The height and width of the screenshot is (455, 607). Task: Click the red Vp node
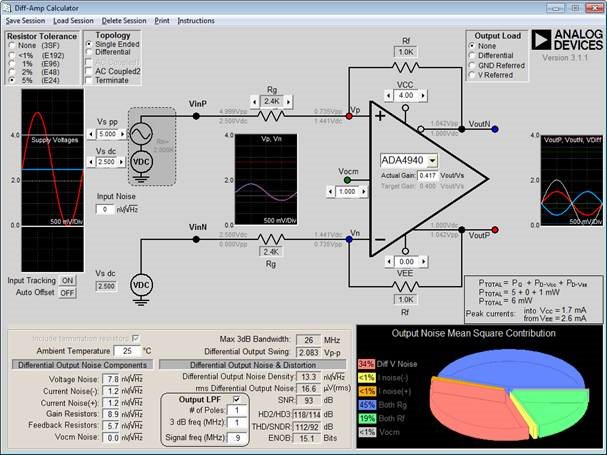[349, 116]
